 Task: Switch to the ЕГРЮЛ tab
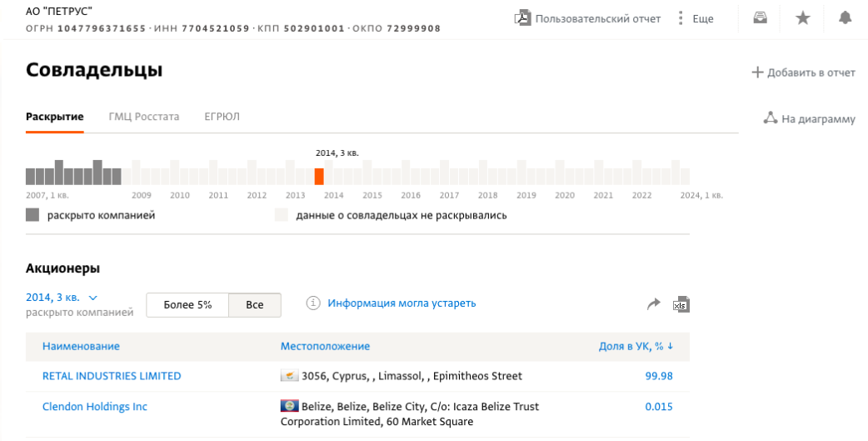click(x=222, y=117)
